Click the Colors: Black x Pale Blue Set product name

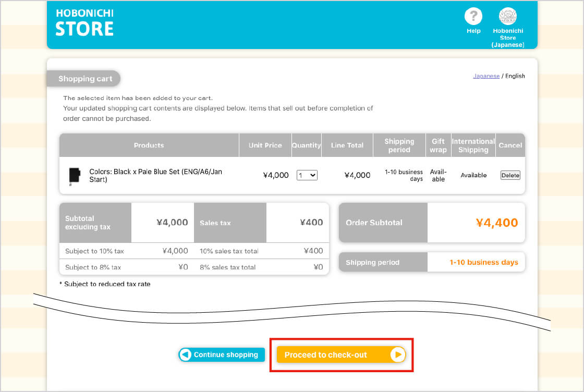pos(155,176)
